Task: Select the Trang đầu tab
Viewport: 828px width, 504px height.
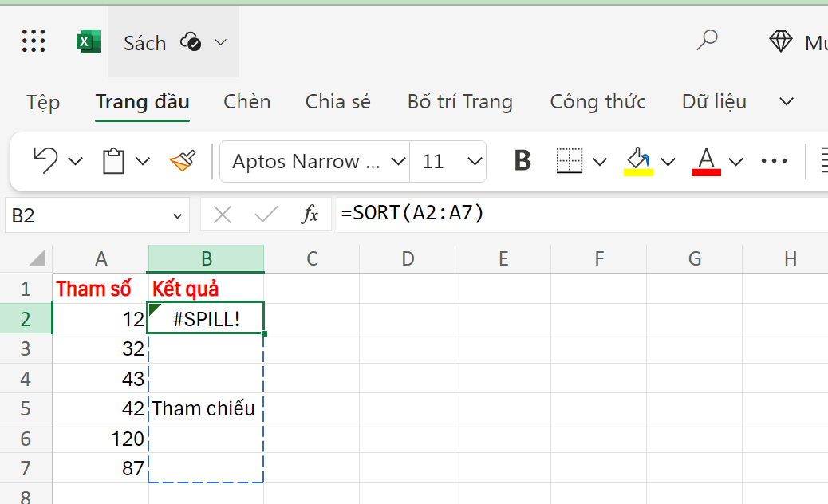Action: pyautogui.click(x=142, y=102)
